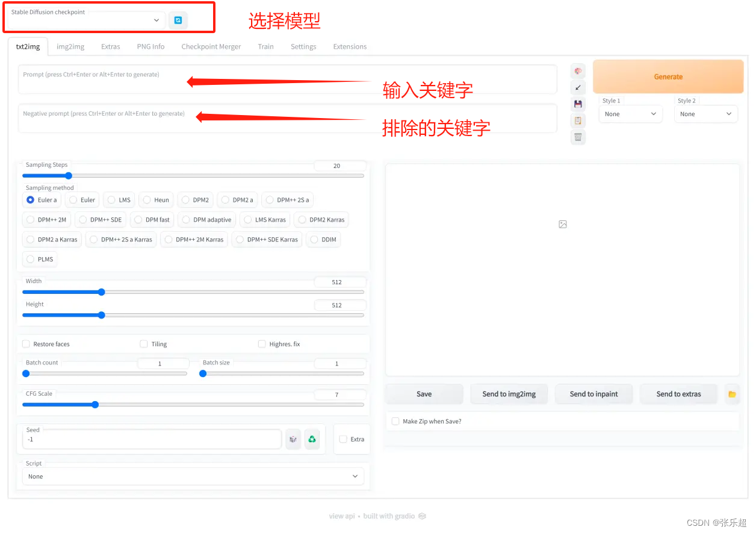Image resolution: width=756 pixels, height=533 pixels.
Task: Select the LMS sampling method
Action: (x=119, y=200)
